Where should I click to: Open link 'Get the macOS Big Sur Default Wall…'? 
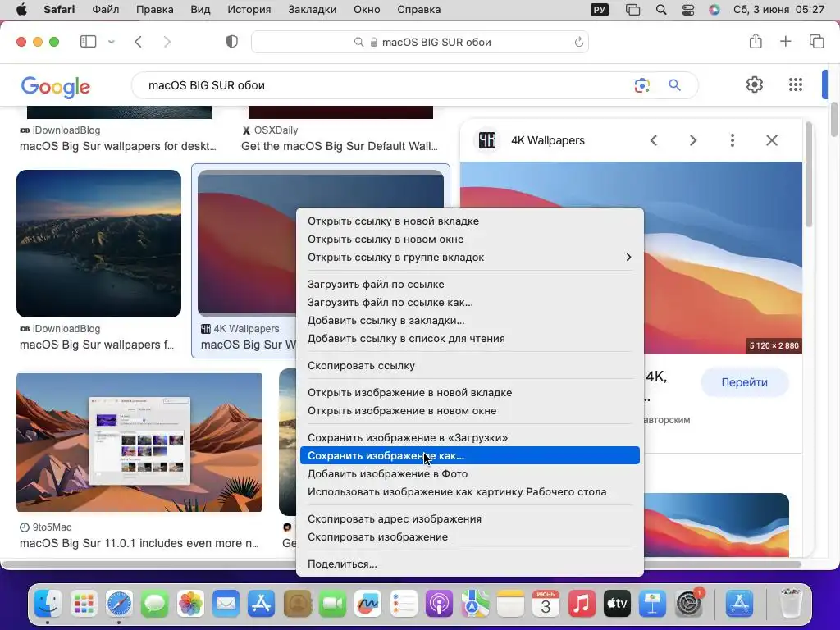(339, 146)
